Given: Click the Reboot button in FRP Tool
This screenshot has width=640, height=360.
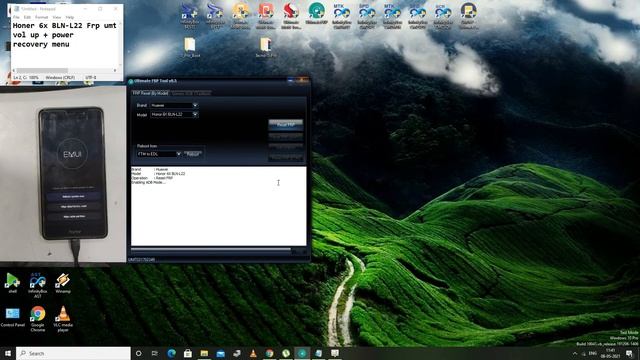Looking at the screenshot, I should click(x=193, y=154).
